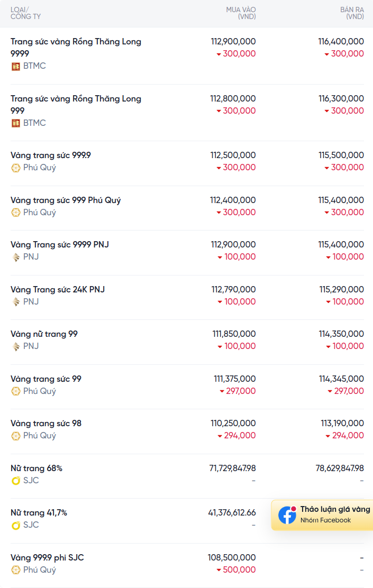Viewport: 373px width, 588px height.
Task: Click the BÁN RA (VND) column header
Action: click(x=352, y=13)
